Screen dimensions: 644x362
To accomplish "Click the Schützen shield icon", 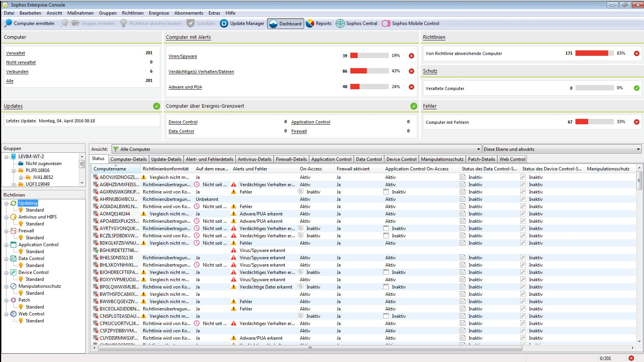I will pyautogui.click(x=191, y=23).
